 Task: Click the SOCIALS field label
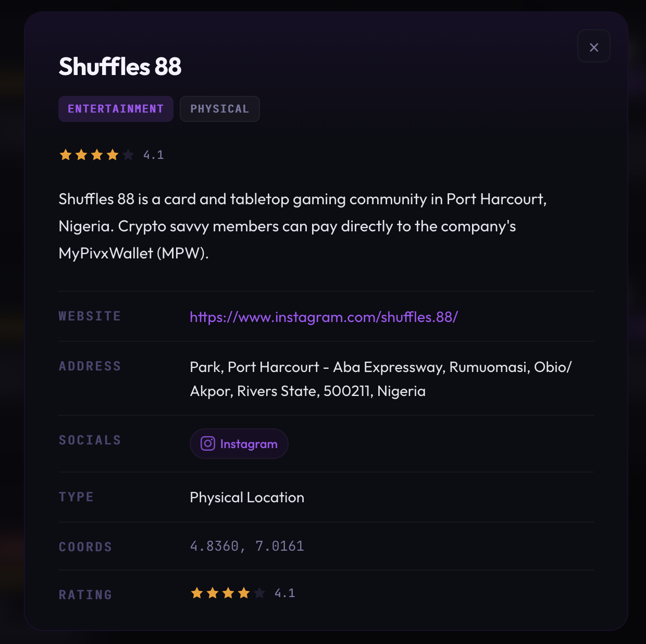pos(90,440)
